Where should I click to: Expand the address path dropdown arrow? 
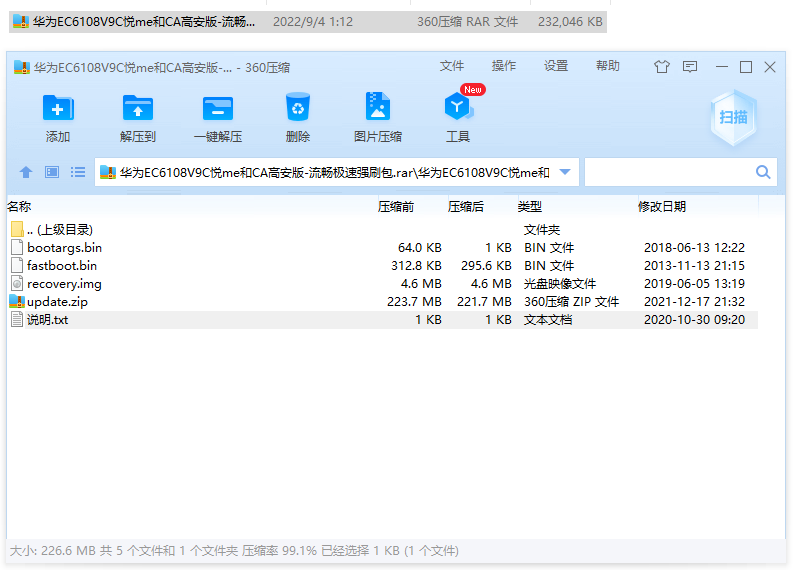coord(565,172)
